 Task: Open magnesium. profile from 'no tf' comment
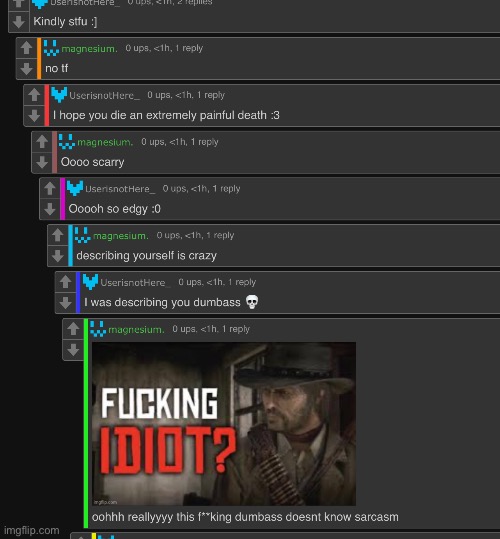point(89,49)
